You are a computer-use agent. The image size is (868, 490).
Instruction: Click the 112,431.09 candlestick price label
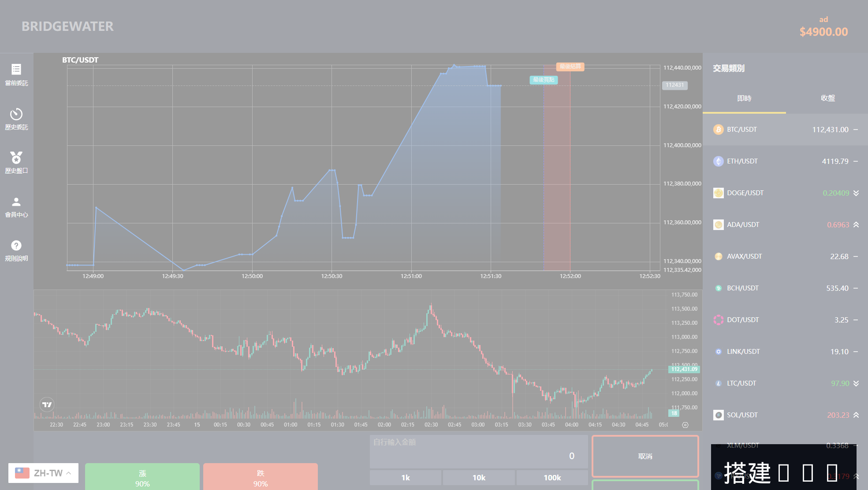(x=684, y=369)
